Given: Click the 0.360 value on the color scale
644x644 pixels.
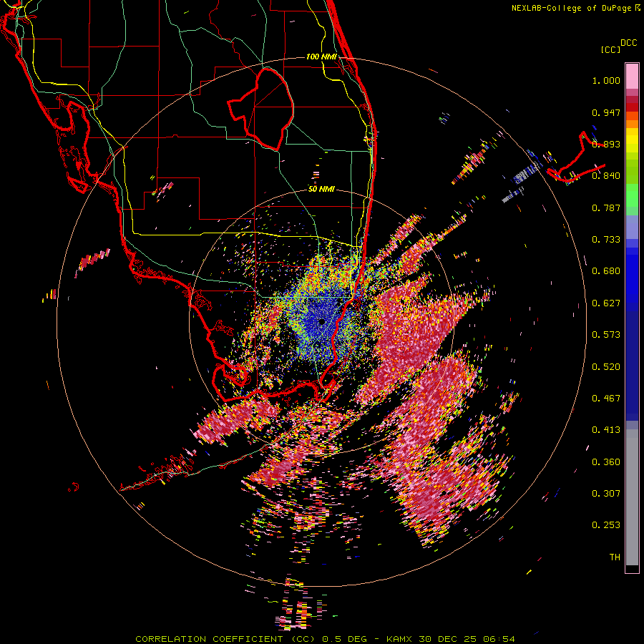Looking at the screenshot, I should [606, 462].
